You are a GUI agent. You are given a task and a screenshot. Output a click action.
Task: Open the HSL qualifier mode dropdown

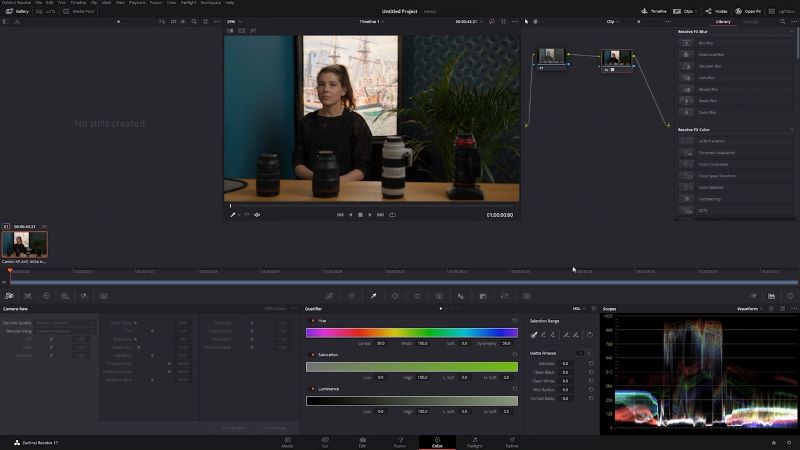(x=579, y=308)
